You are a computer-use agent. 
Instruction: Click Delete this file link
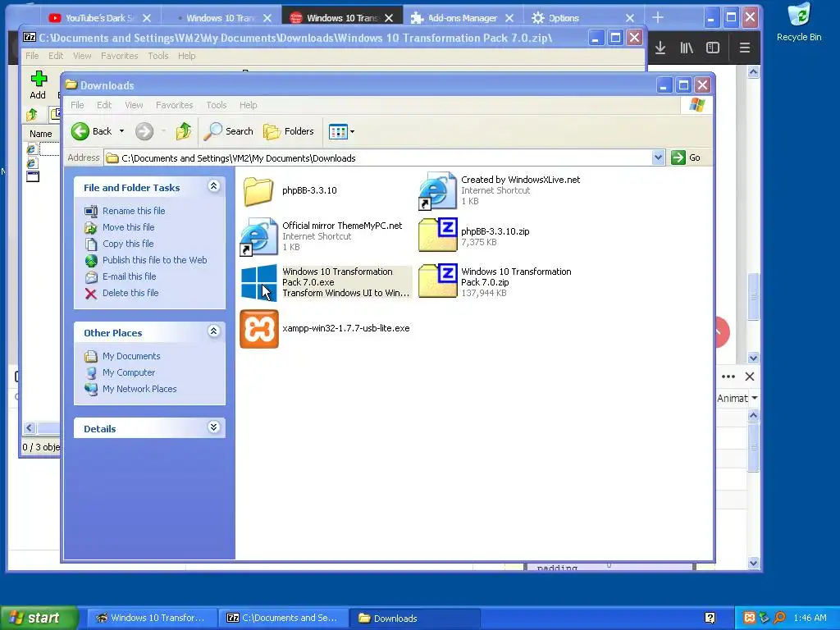tap(130, 293)
